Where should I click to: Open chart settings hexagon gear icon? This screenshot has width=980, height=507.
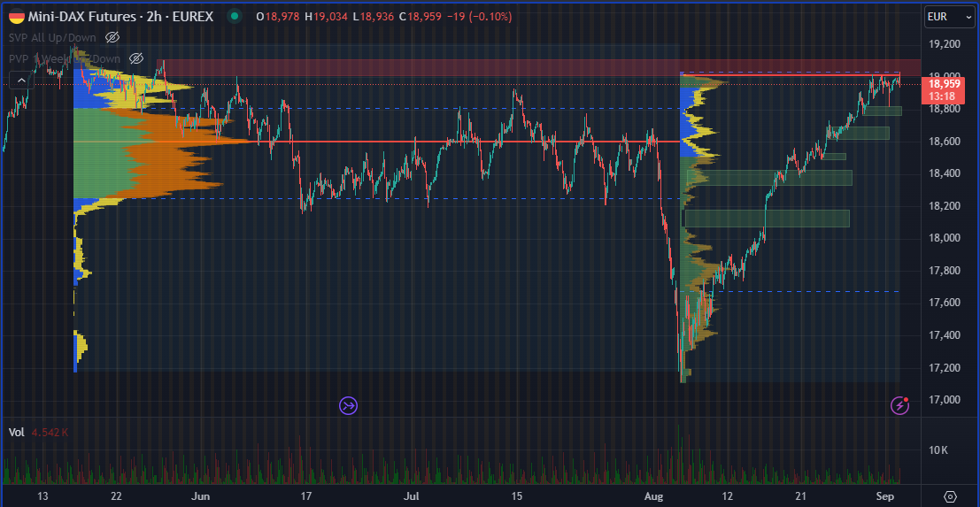coord(951,496)
